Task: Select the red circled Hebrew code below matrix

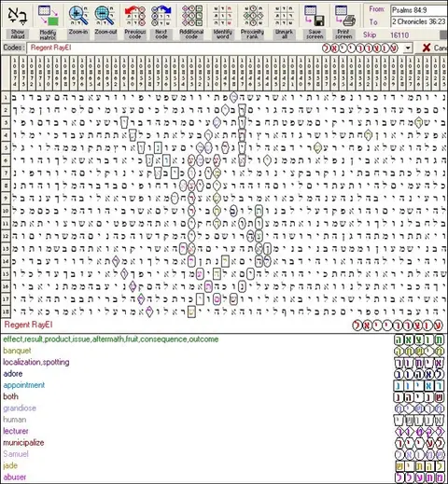Action: [x=398, y=325]
